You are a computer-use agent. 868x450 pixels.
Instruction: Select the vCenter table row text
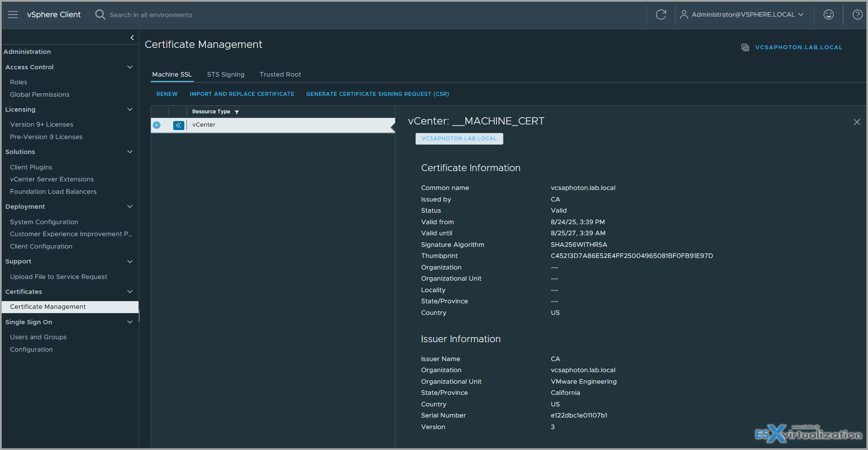(204, 125)
